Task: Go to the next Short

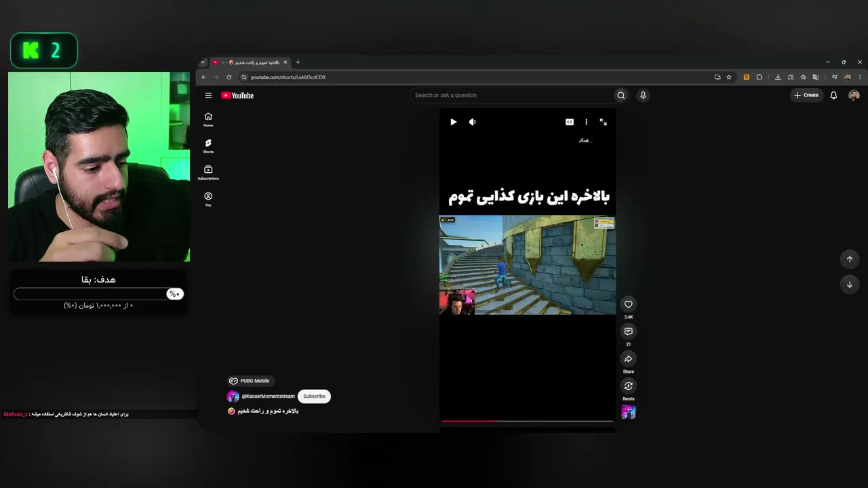Action: 850,285
